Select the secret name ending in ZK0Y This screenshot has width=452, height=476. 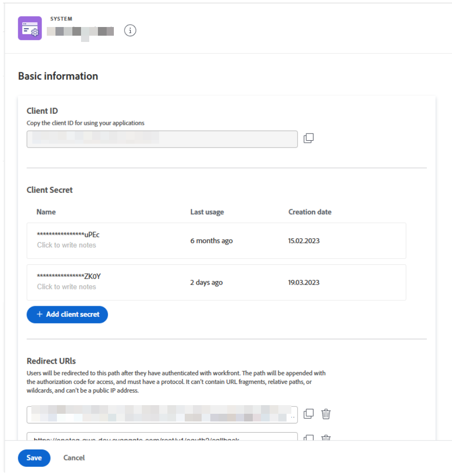point(68,276)
